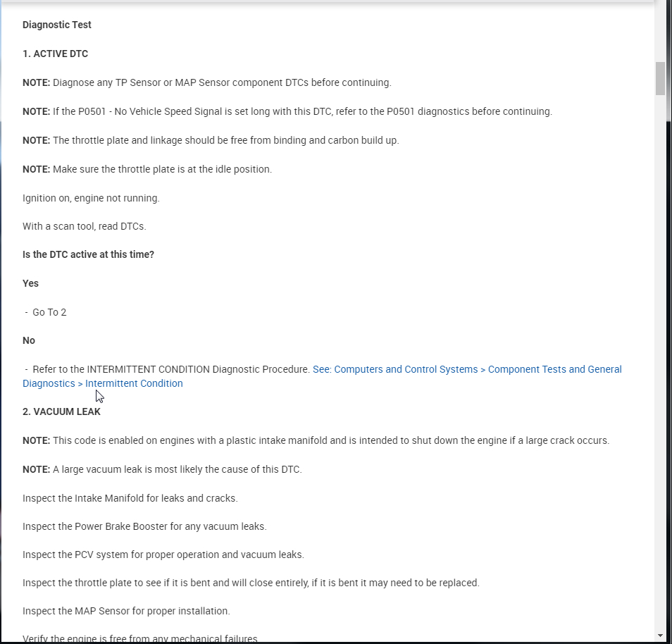Image resolution: width=672 pixels, height=644 pixels.
Task: Click the vertical scrollbar thumb
Action: pos(660,78)
